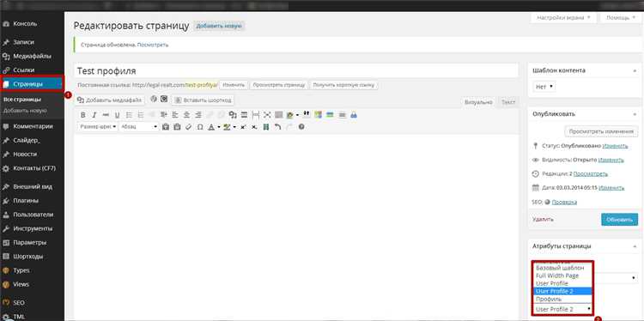Collapse the Опубликовать panel with its arrow

(635, 114)
